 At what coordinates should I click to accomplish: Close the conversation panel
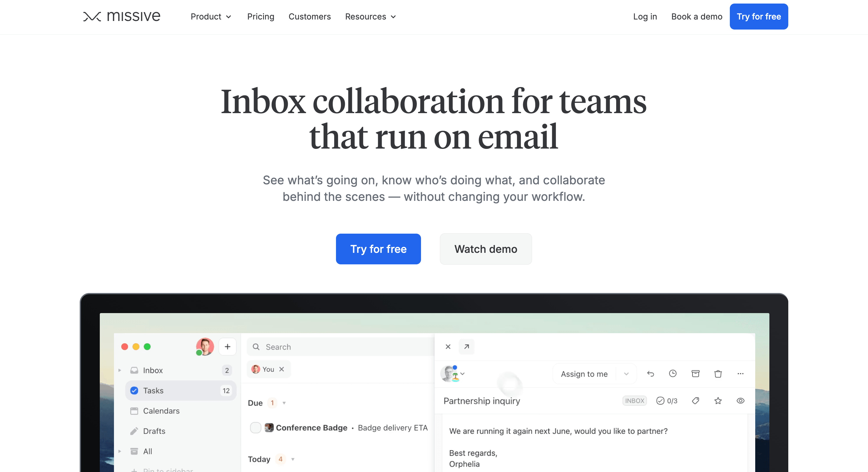[448, 346]
